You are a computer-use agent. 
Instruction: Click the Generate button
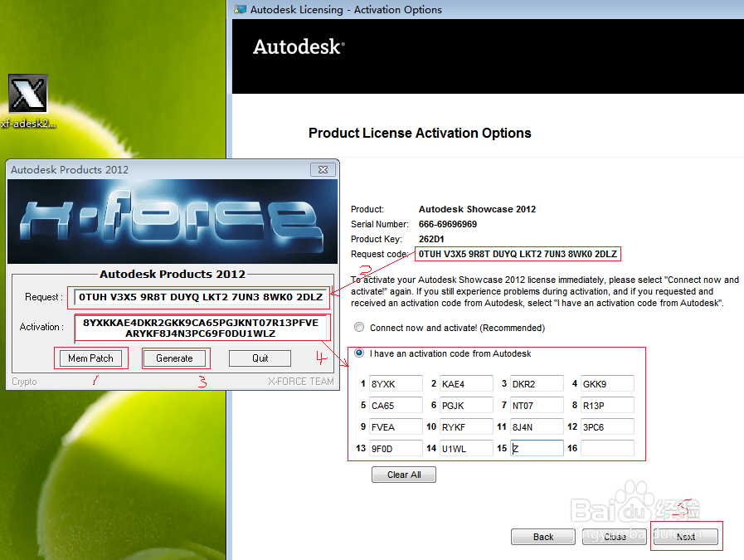pyautogui.click(x=174, y=358)
